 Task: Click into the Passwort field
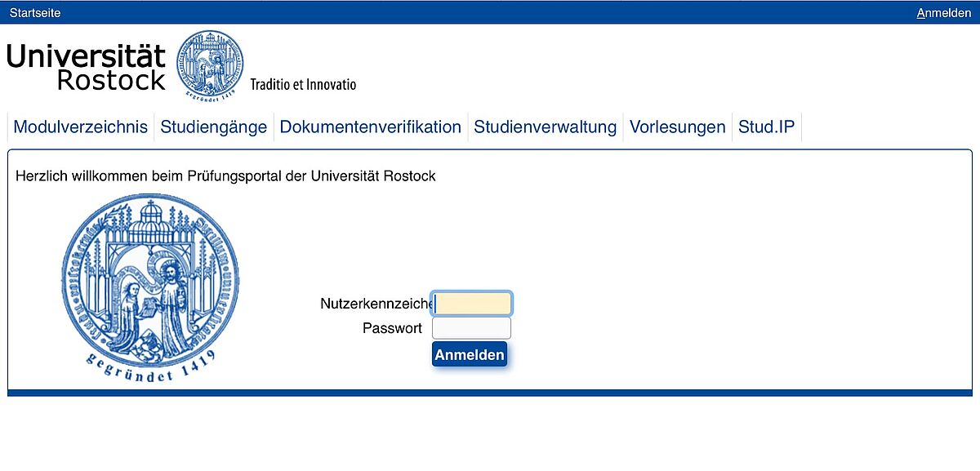[x=471, y=328]
